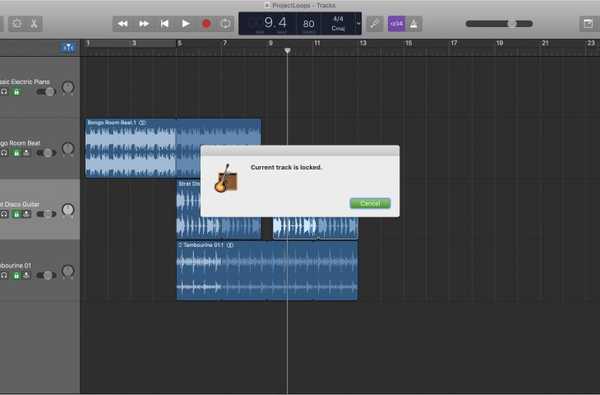Open the LCD display mode arrow
Viewport: 600px width, 395px height.
358,24
